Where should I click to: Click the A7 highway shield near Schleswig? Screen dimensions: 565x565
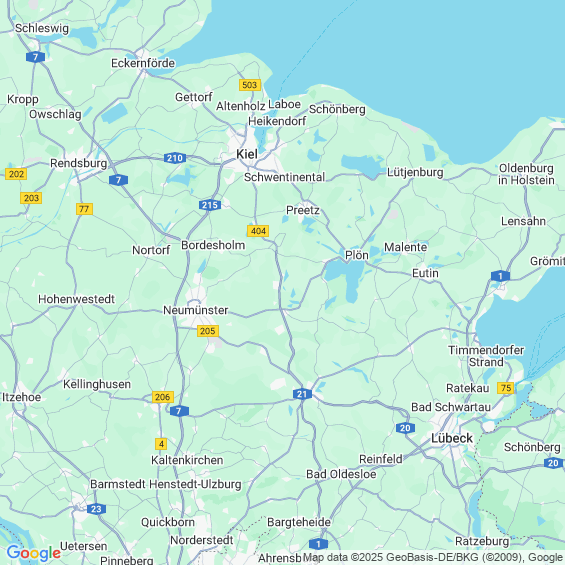click(35, 57)
